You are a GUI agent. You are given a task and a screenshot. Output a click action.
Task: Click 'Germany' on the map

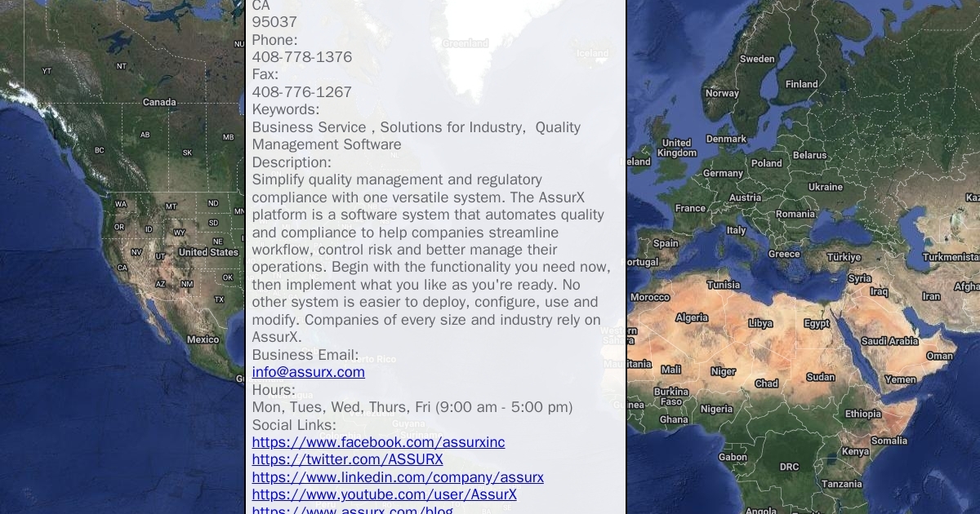(x=723, y=173)
